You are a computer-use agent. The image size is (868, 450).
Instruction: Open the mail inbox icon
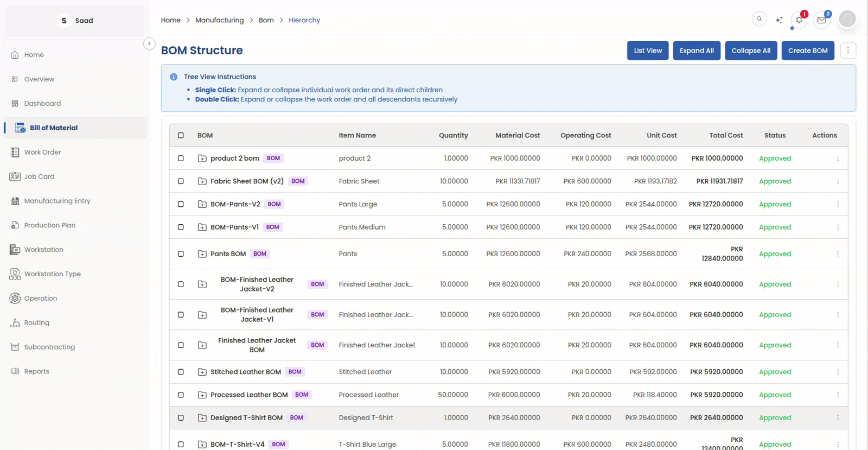[821, 20]
